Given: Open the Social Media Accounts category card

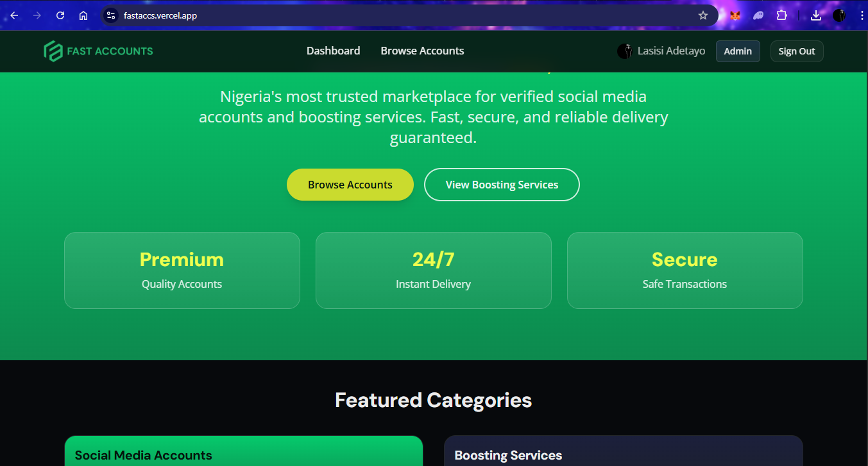Looking at the screenshot, I should [244, 453].
